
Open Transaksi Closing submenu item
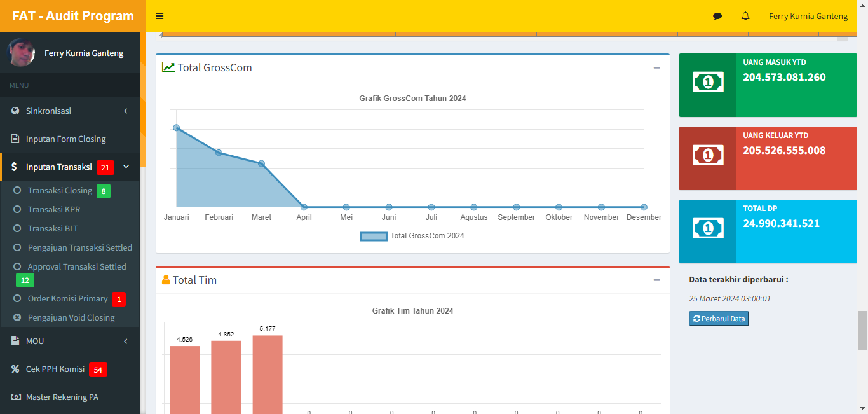coord(60,191)
